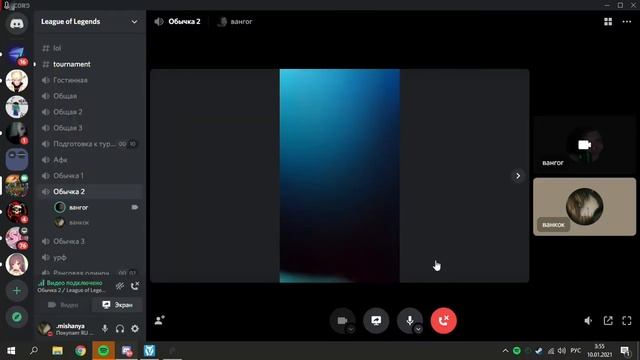Viewport: 640px width, 360px height.
Task: Select вангог video tile
Action: click(x=584, y=145)
